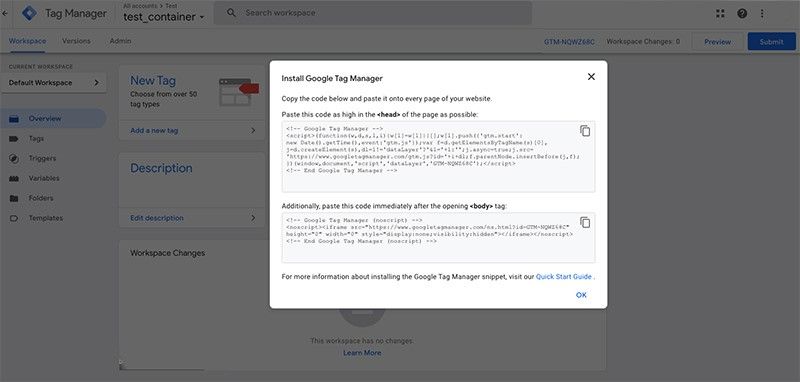
Task: Open the Google apps grid icon
Action: pos(720,14)
